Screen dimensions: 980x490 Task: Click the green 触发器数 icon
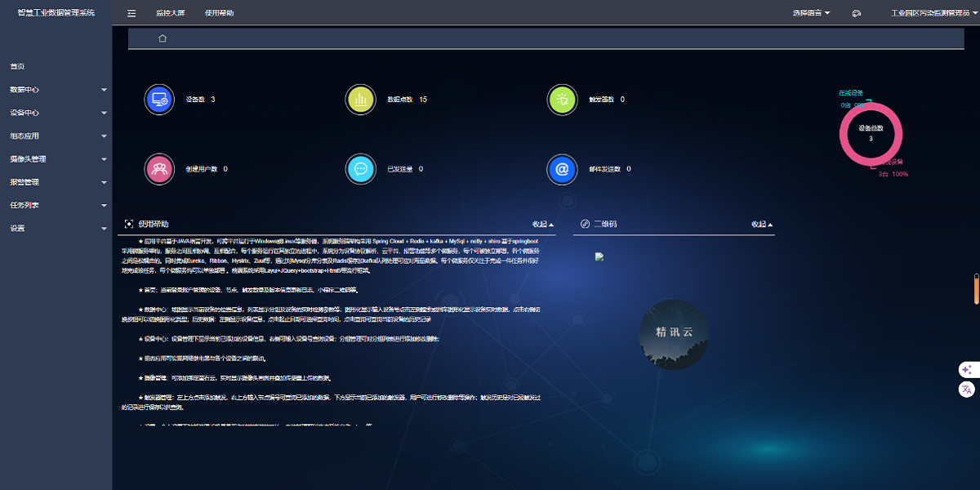(561, 100)
